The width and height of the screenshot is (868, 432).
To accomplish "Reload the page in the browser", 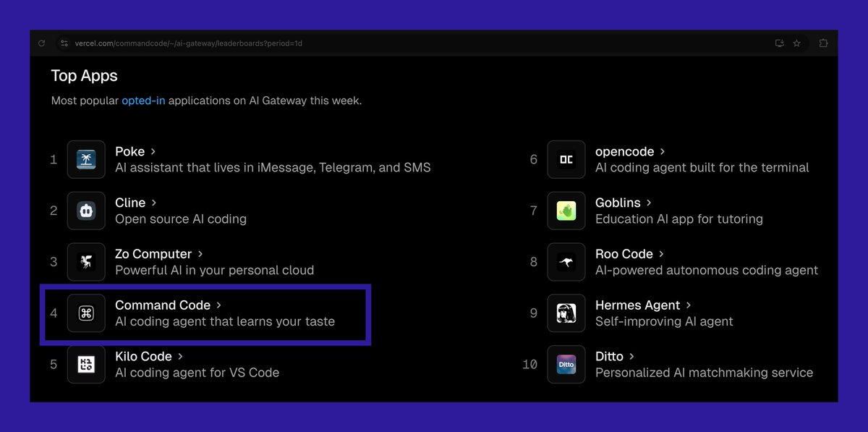I will coord(42,43).
